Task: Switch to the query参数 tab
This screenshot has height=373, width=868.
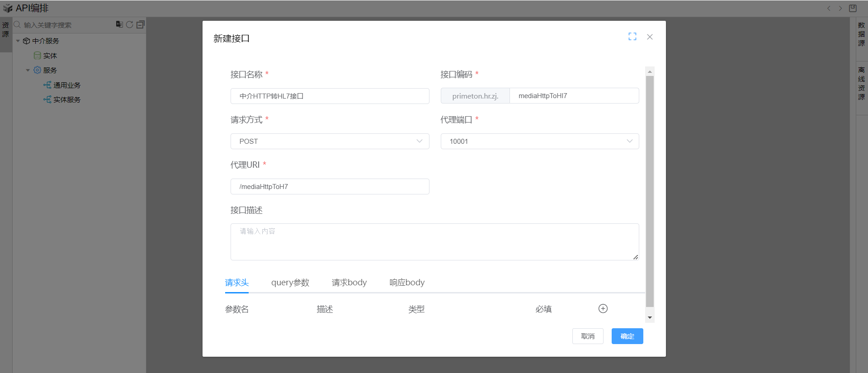Action: pyautogui.click(x=290, y=283)
